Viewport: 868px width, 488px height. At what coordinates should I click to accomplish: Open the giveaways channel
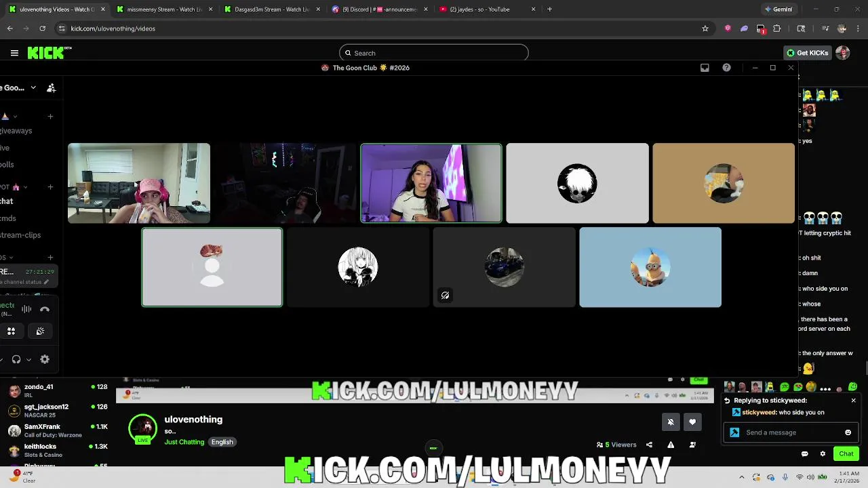point(16,131)
